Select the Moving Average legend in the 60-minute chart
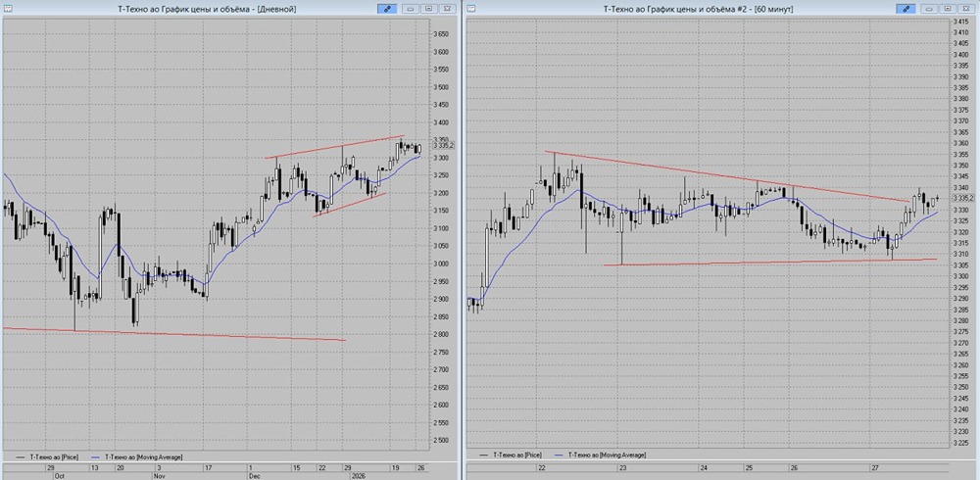 (x=600, y=455)
